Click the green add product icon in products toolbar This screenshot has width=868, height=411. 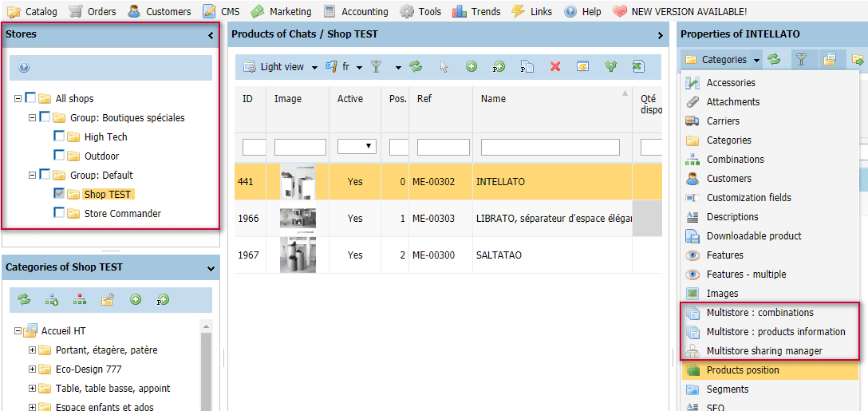471,67
